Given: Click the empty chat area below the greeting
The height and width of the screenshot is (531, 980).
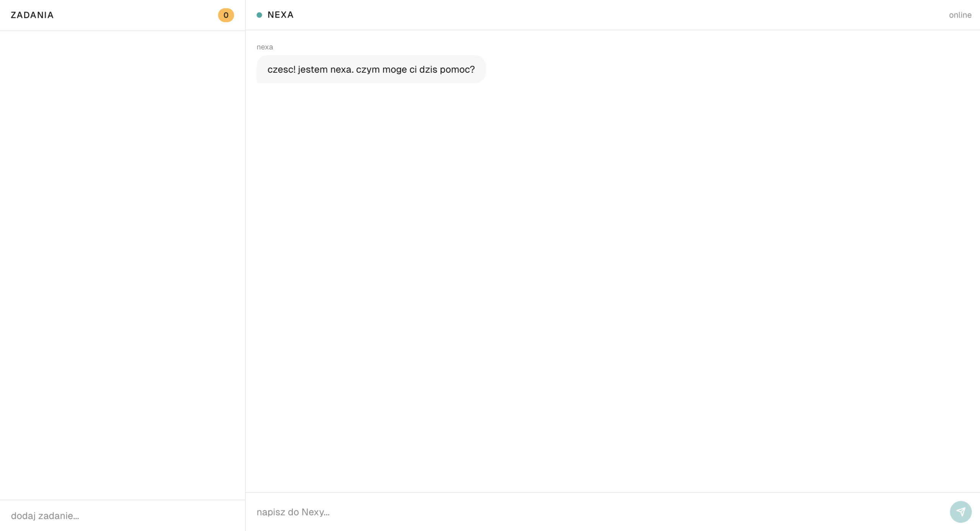Looking at the screenshot, I should [612, 287].
